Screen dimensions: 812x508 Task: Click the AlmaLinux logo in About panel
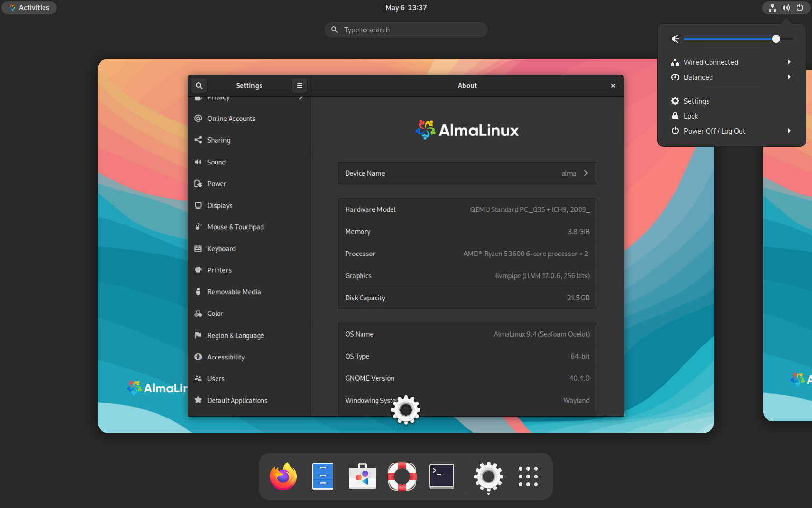tap(467, 130)
